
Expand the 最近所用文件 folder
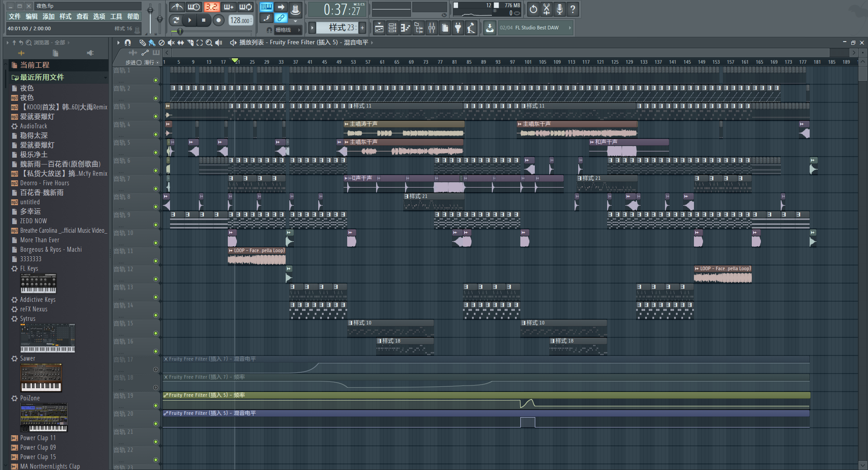pos(42,77)
